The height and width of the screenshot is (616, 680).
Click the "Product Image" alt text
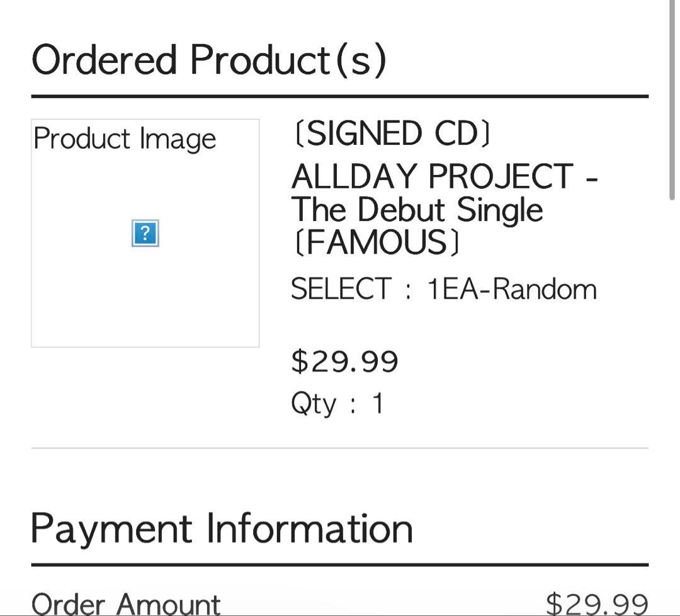tap(125, 139)
